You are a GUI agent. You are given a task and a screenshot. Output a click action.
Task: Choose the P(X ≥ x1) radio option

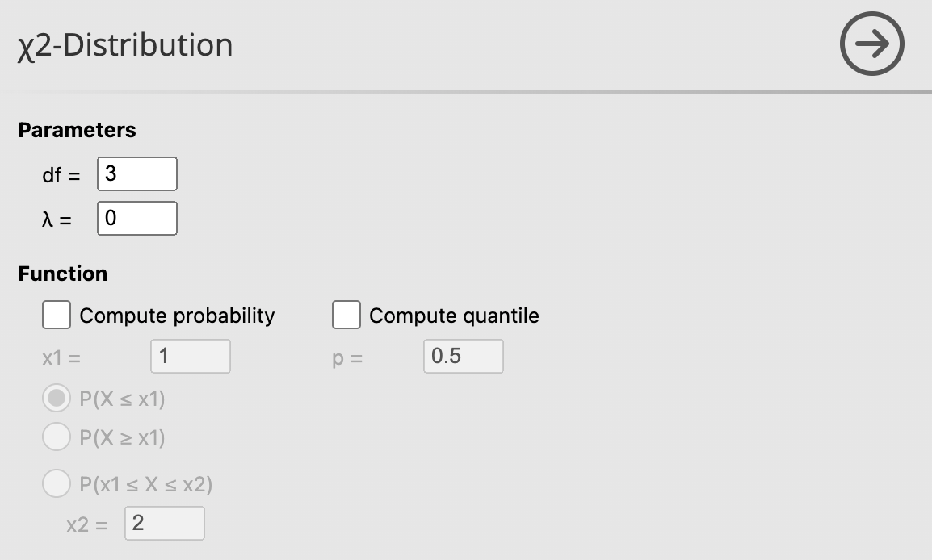57,437
